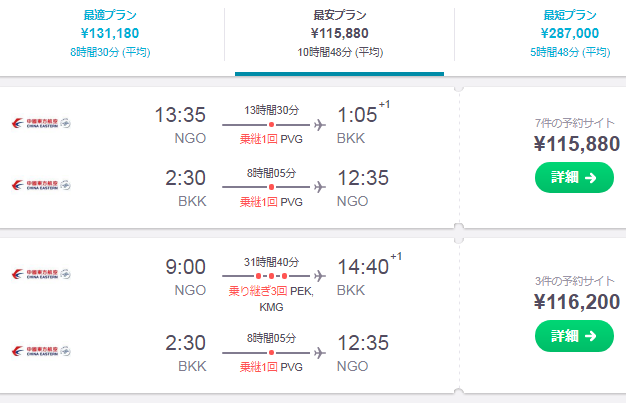
Task: Click the three stopover dots on 31時間40分 route
Action: (271, 276)
